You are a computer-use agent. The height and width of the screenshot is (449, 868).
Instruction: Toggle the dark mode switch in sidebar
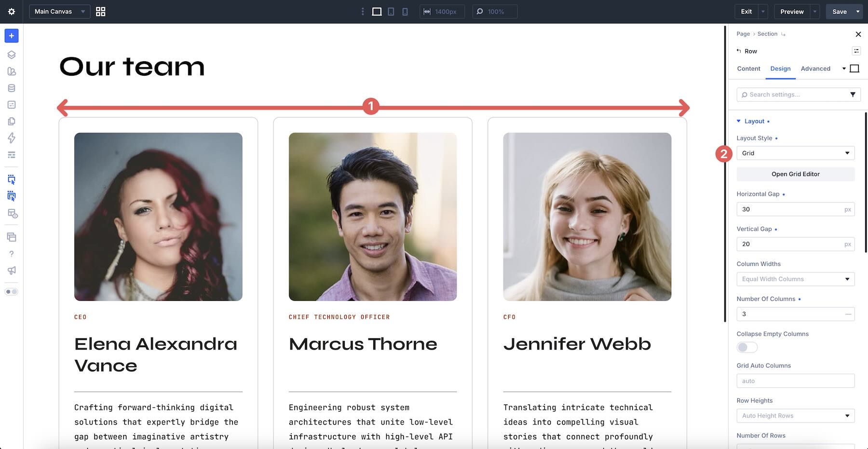coord(12,292)
